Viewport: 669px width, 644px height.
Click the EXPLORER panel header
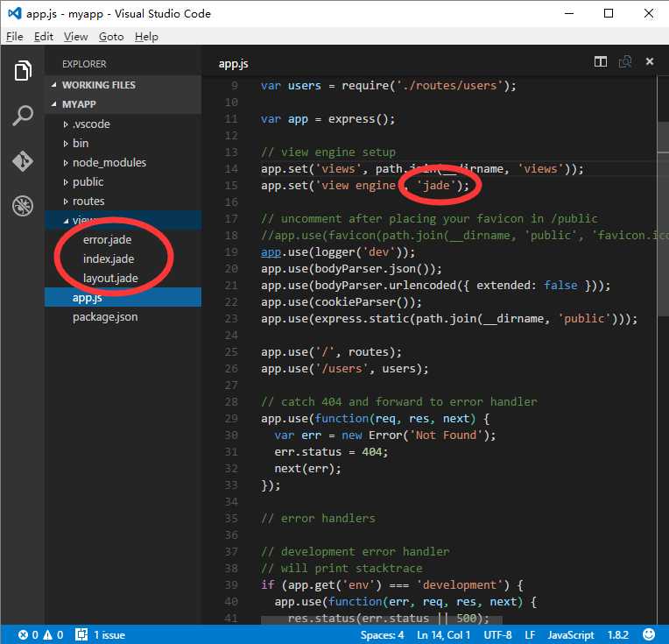(84, 64)
